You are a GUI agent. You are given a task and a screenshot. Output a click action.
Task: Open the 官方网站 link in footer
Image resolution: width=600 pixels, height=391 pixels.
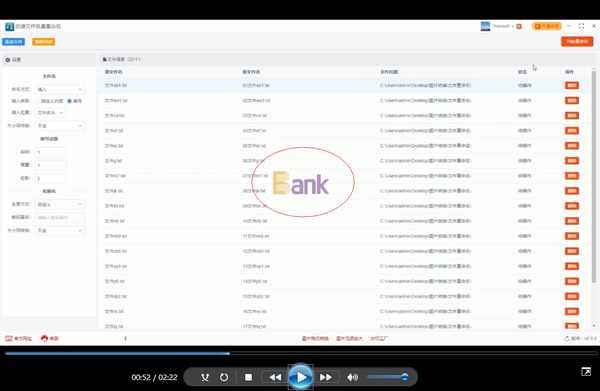[18, 339]
